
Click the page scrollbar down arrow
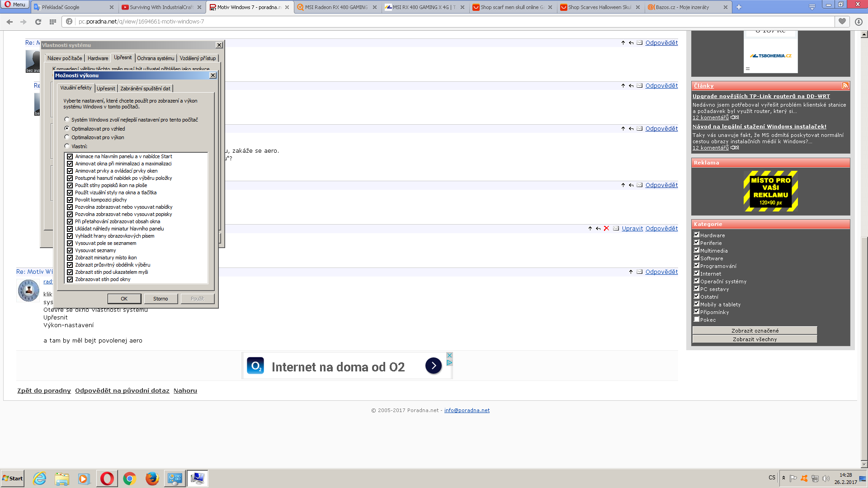[x=864, y=464]
